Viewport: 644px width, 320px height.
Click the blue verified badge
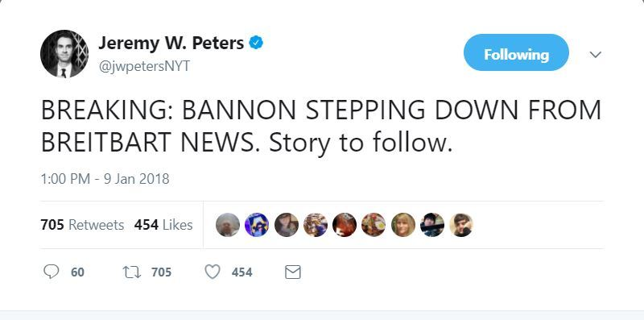(x=256, y=43)
